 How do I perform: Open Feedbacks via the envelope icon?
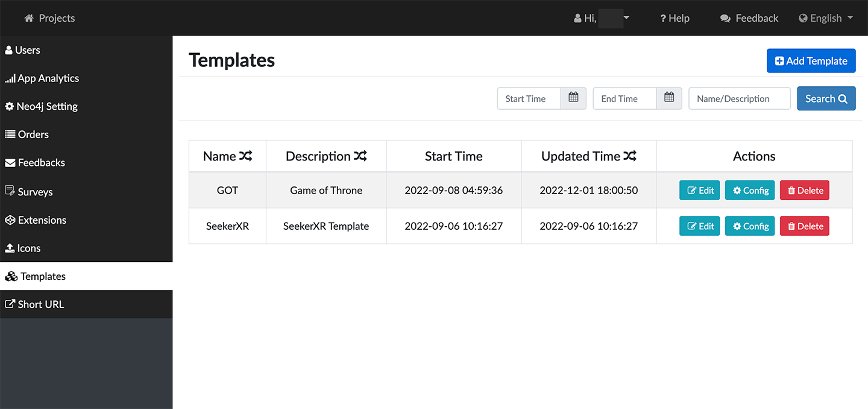(9, 162)
